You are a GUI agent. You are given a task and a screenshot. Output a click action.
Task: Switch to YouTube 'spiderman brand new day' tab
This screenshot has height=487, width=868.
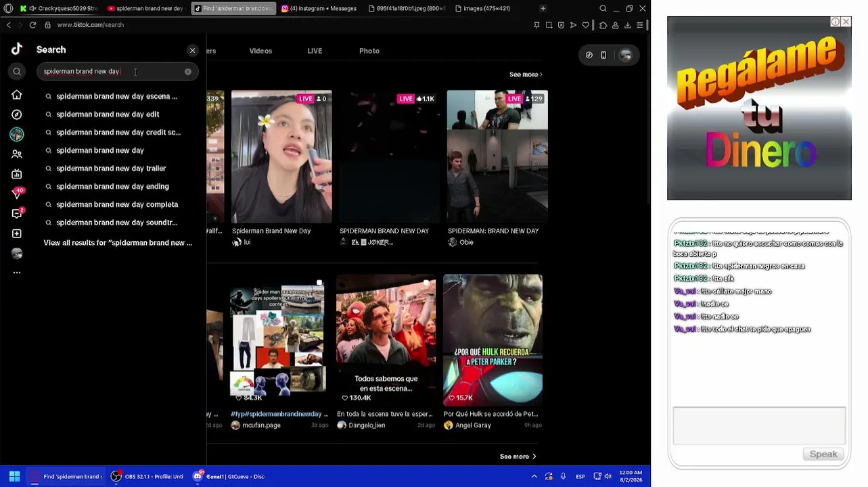[x=145, y=9]
